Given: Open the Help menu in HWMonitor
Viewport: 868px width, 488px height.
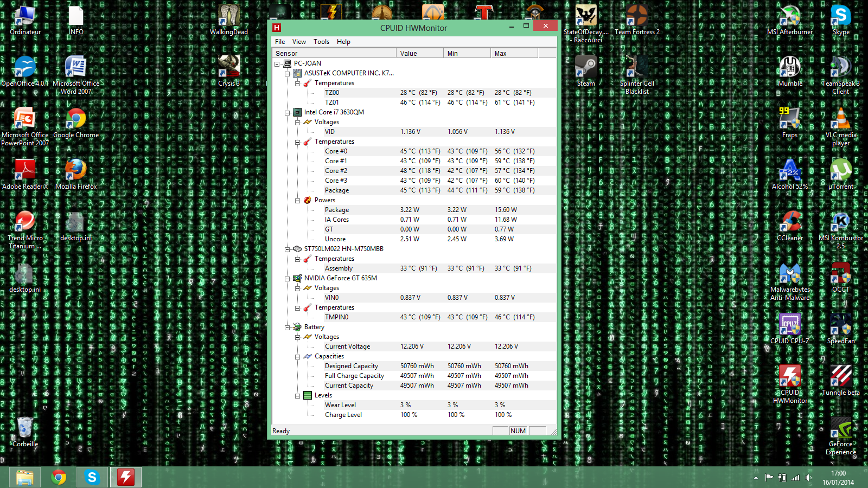Looking at the screenshot, I should coord(343,42).
